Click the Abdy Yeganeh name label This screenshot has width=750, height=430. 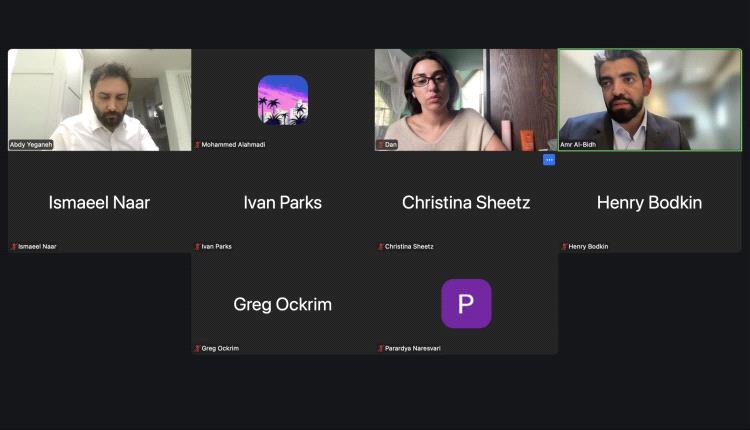pyautogui.click(x=31, y=144)
